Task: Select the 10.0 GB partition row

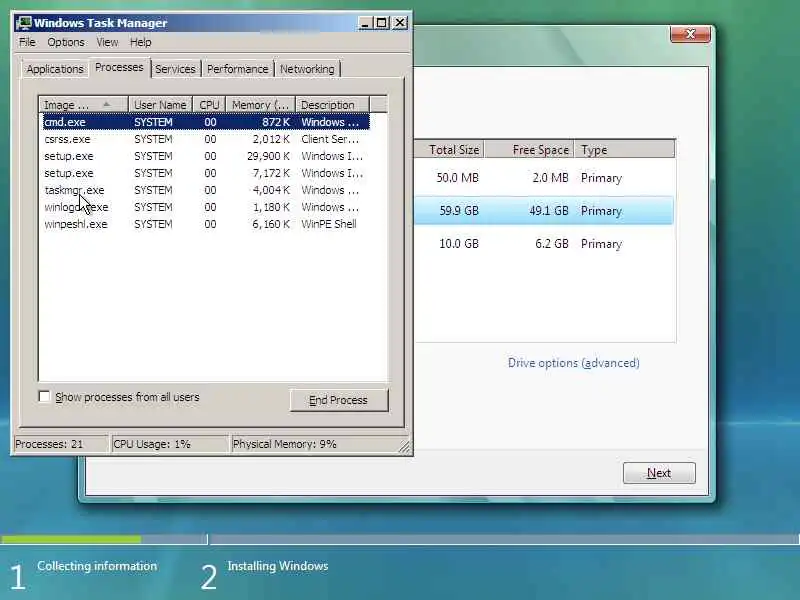Action: (x=544, y=243)
